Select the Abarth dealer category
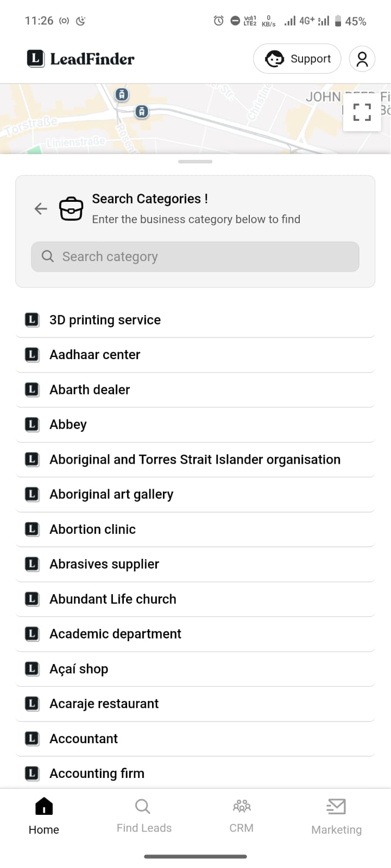This screenshot has width=391, height=868. [195, 390]
